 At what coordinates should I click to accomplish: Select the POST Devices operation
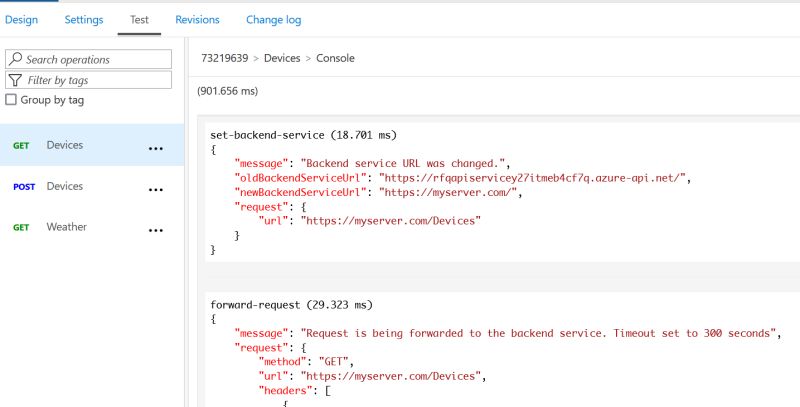pyautogui.click(x=92, y=186)
